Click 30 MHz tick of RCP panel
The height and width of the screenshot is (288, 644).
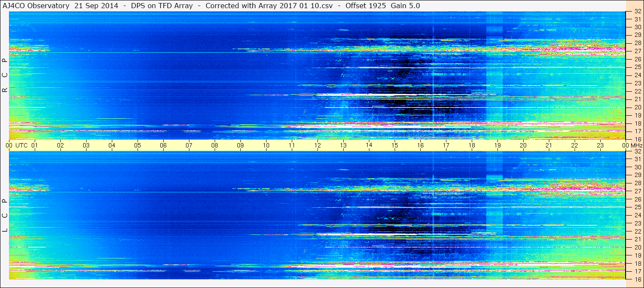pyautogui.click(x=638, y=27)
